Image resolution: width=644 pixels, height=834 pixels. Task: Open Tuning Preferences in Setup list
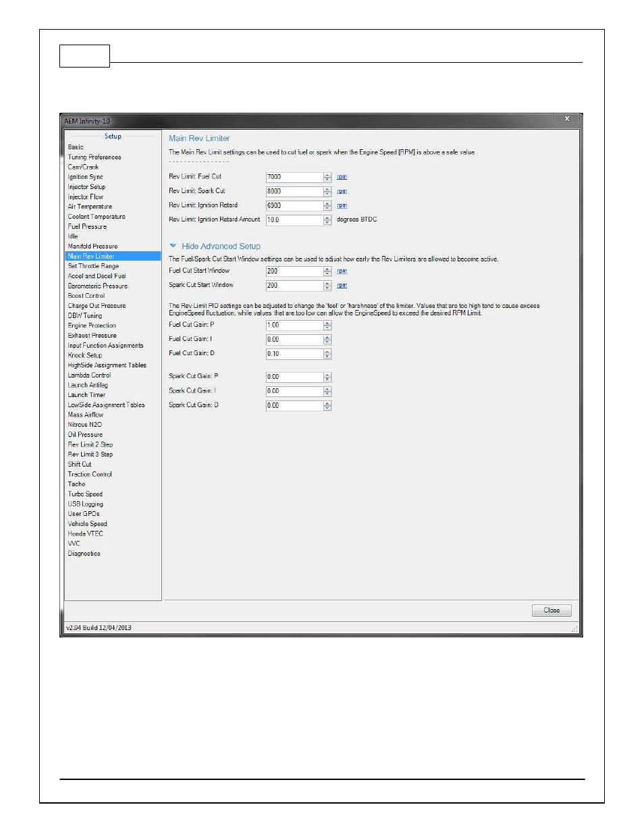(95, 157)
